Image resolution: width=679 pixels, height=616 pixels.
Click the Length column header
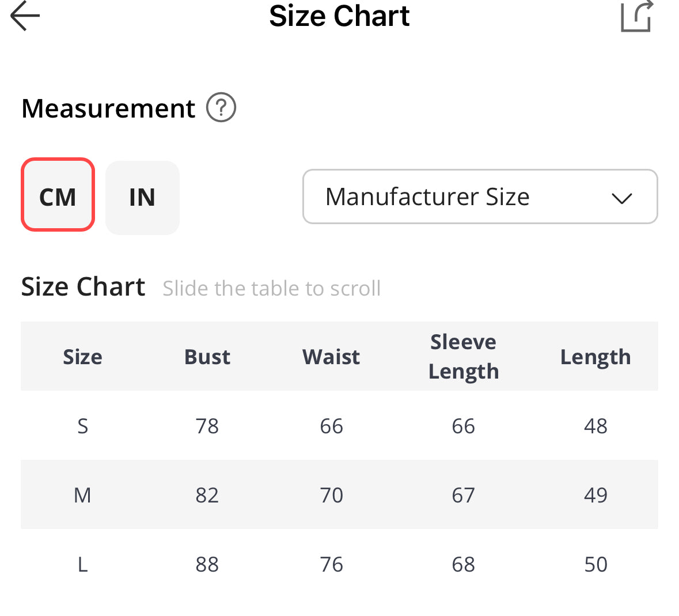click(x=595, y=357)
